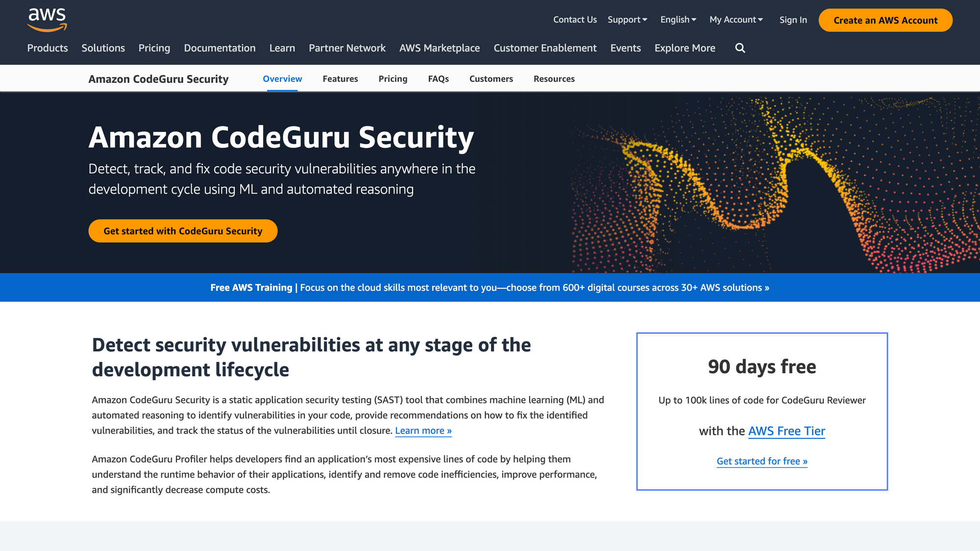
Task: Select the Customers tab
Action: pos(491,79)
